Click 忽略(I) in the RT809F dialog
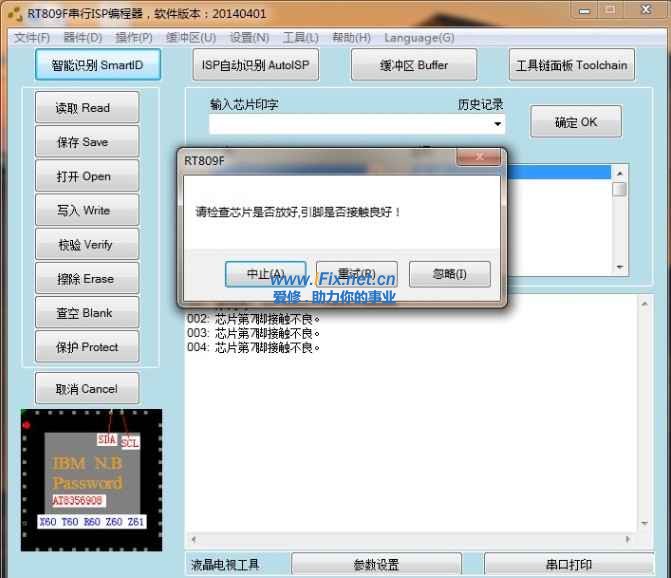Screen dimensions: 671x578 449,274
